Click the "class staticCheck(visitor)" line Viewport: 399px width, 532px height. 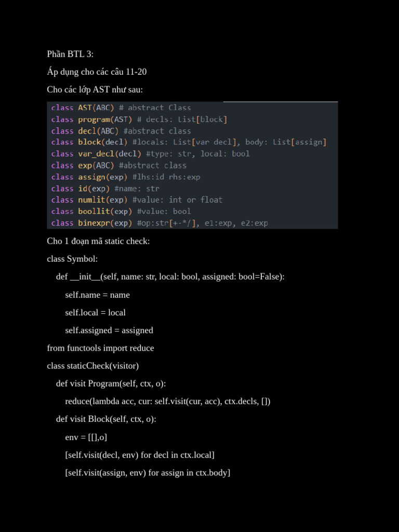pos(92,365)
